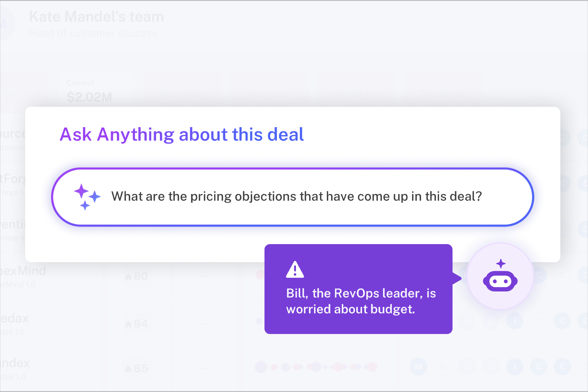Click the sparkle above the robot head
588x392 pixels.
point(501,264)
